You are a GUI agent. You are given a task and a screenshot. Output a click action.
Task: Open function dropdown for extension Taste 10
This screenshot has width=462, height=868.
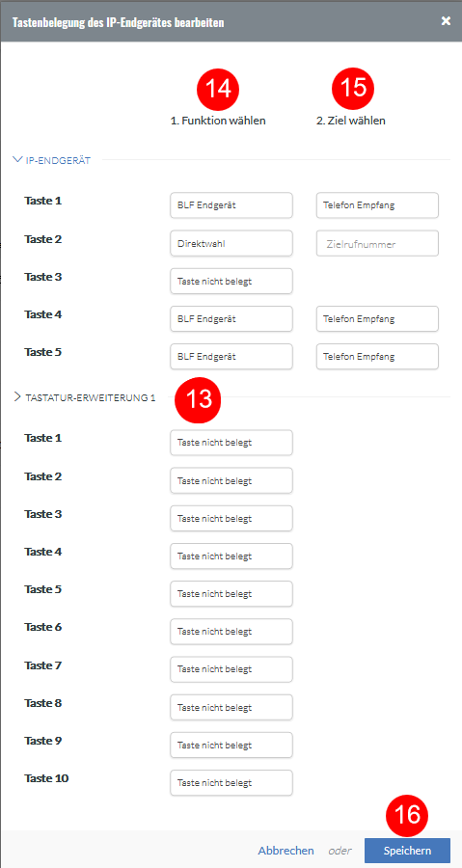click(231, 783)
